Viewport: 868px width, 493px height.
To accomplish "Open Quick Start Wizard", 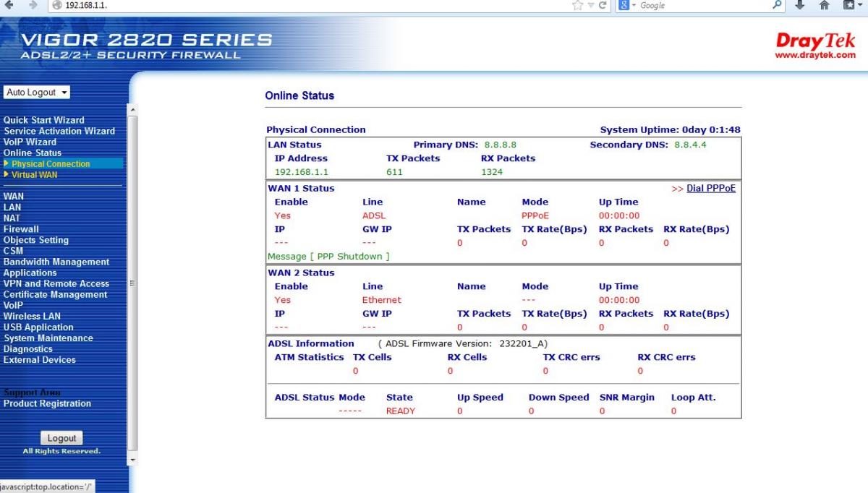I will pos(43,120).
